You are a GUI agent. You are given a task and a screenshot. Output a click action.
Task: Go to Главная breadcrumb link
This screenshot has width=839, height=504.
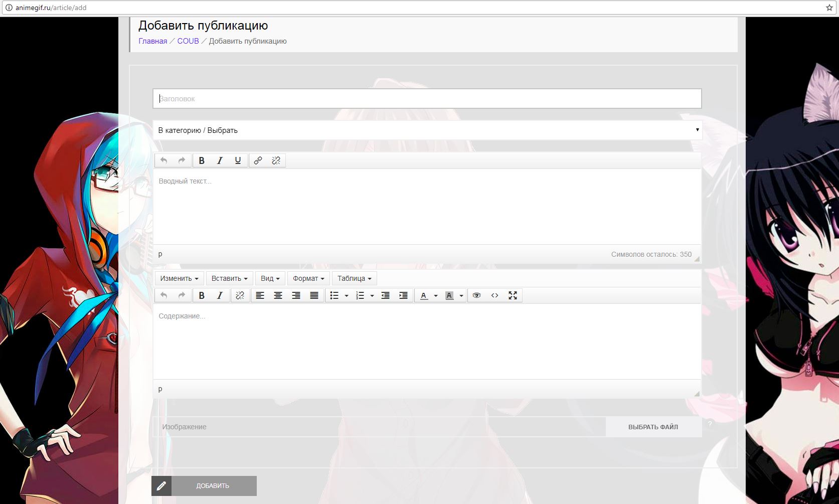click(153, 41)
